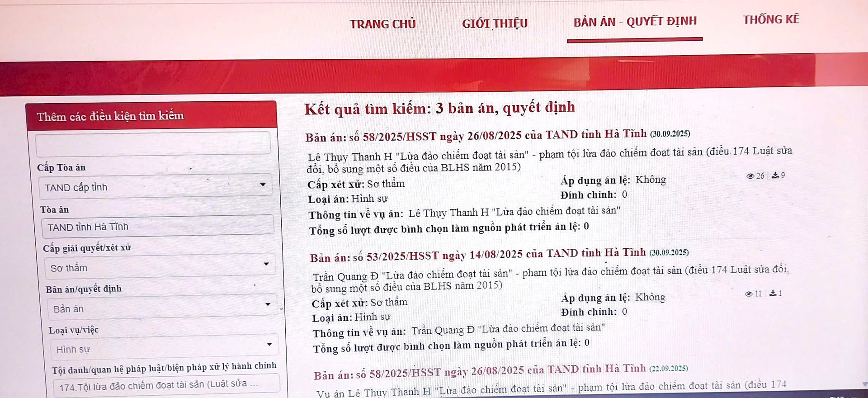The image size is (868, 398).
Task: Click the view count eye icon for case 58/2025/HSST
Action: 750,176
